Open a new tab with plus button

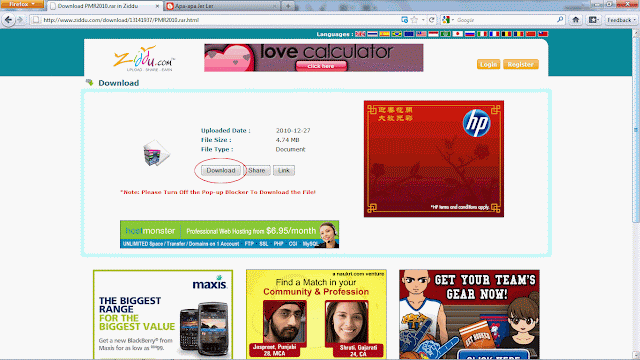pos(288,6)
